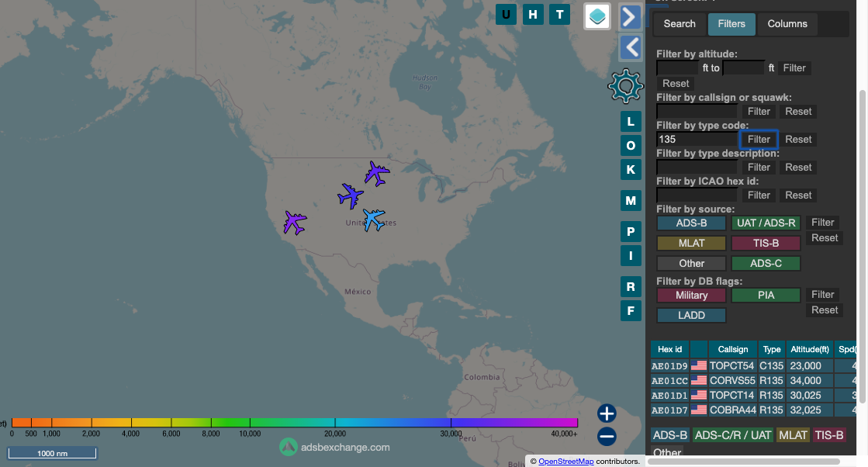The height and width of the screenshot is (467, 868).
Task: Reset the callsign or squawk filter
Action: 797,111
